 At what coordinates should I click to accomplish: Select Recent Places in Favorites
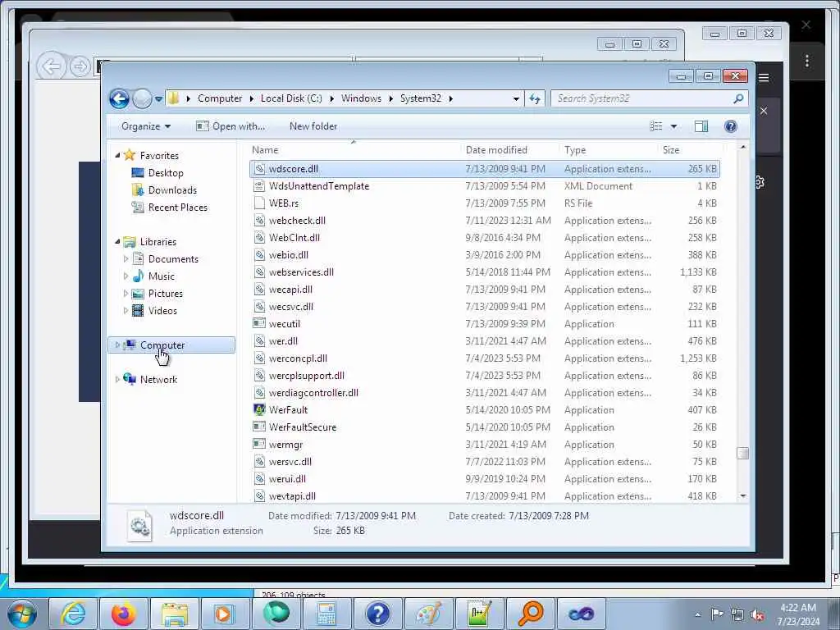[177, 208]
